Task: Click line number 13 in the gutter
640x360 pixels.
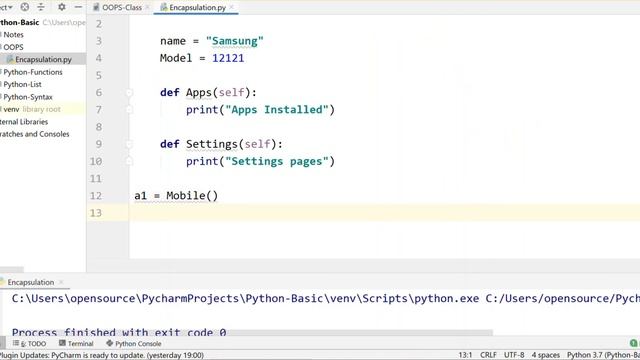Action: [96, 213]
